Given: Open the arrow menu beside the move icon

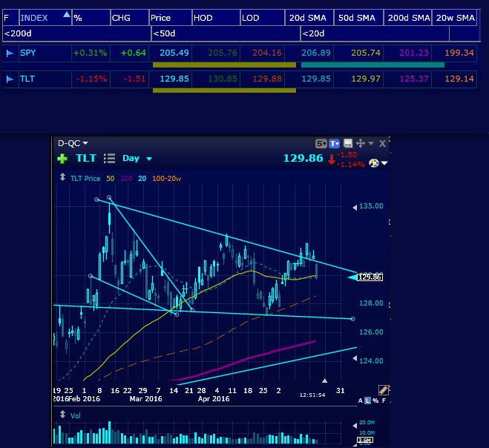Looking at the screenshot, I should coord(371,143).
